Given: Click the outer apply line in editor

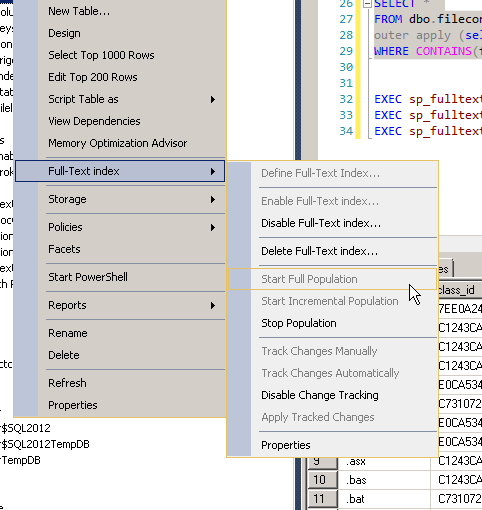Looking at the screenshot, I should coord(428,35).
